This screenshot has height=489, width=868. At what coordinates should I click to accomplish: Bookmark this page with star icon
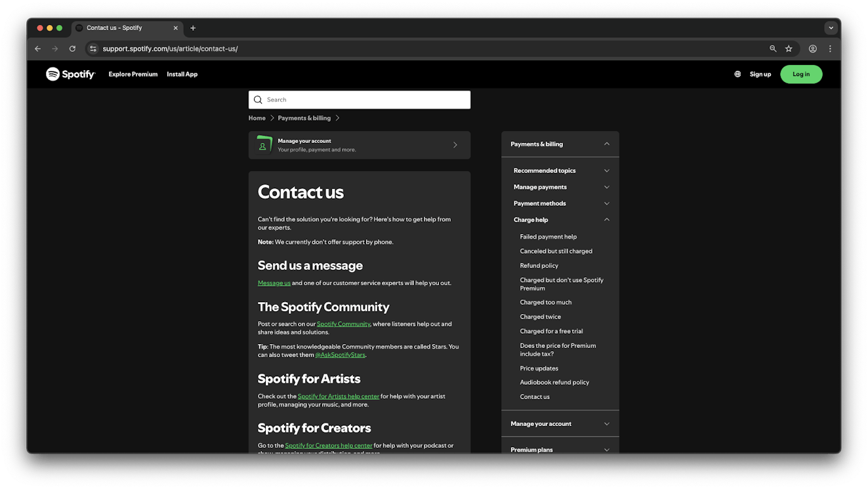[789, 49]
